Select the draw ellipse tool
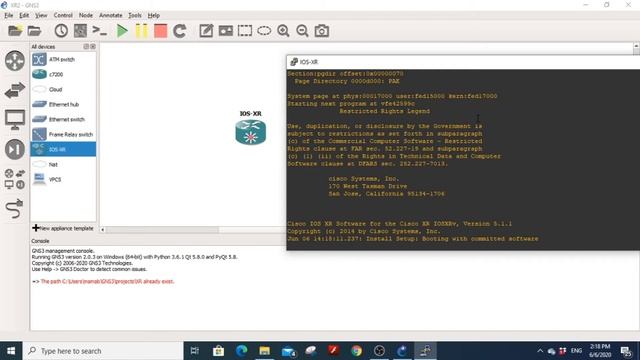Image resolution: width=640 pixels, height=360 pixels. (x=264, y=31)
